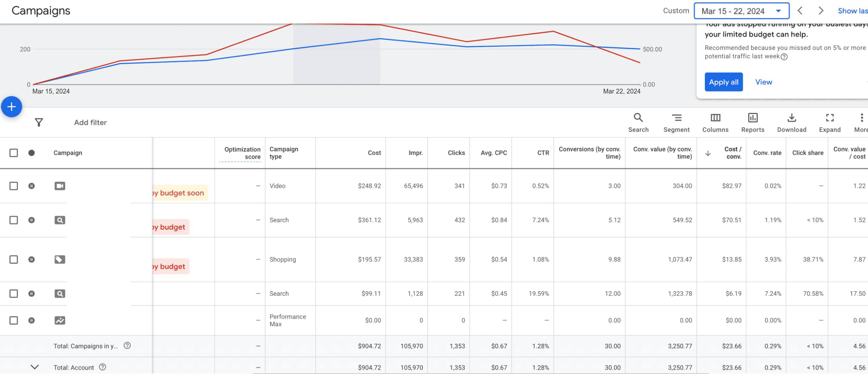Image resolution: width=868 pixels, height=374 pixels.
Task: Click paused status icon of Video campaign
Action: [32, 186]
